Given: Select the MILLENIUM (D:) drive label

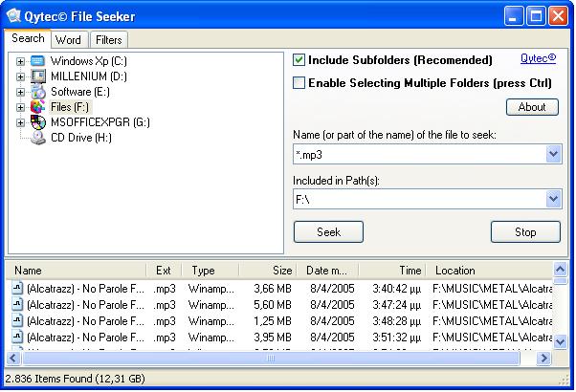Looking at the screenshot, I should pyautogui.click(x=89, y=76).
